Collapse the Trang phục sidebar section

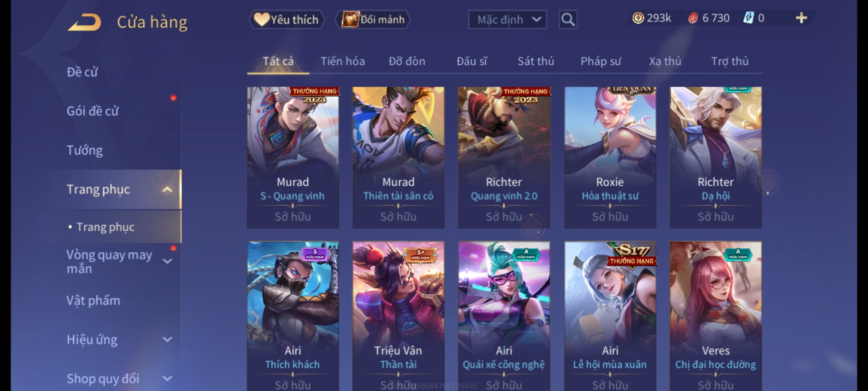coord(167,189)
